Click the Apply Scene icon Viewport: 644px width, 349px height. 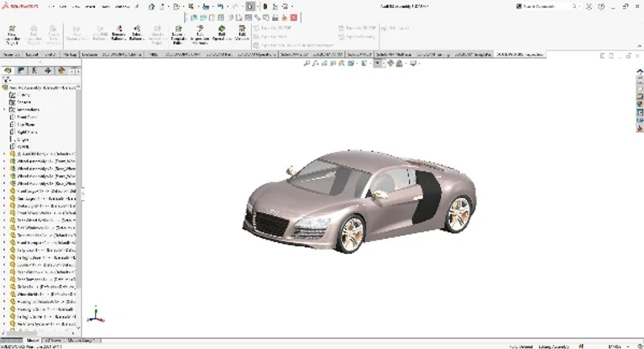[x=398, y=64]
